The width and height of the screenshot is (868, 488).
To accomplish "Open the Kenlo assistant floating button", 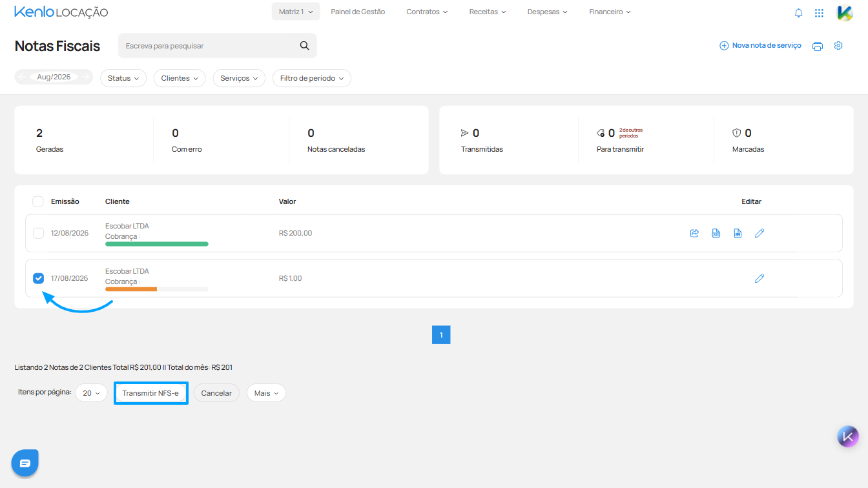I will point(848,436).
